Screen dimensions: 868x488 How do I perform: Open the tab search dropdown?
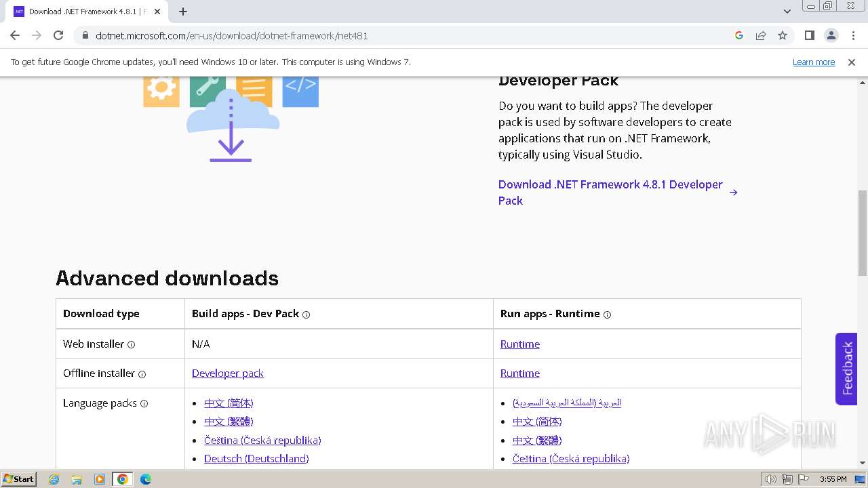pyautogui.click(x=787, y=12)
